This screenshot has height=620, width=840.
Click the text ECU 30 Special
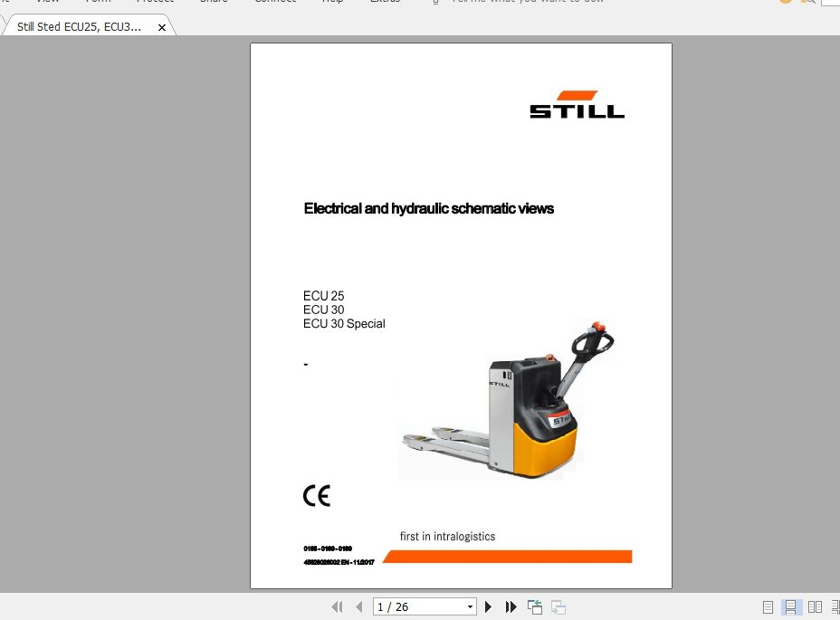(x=344, y=324)
